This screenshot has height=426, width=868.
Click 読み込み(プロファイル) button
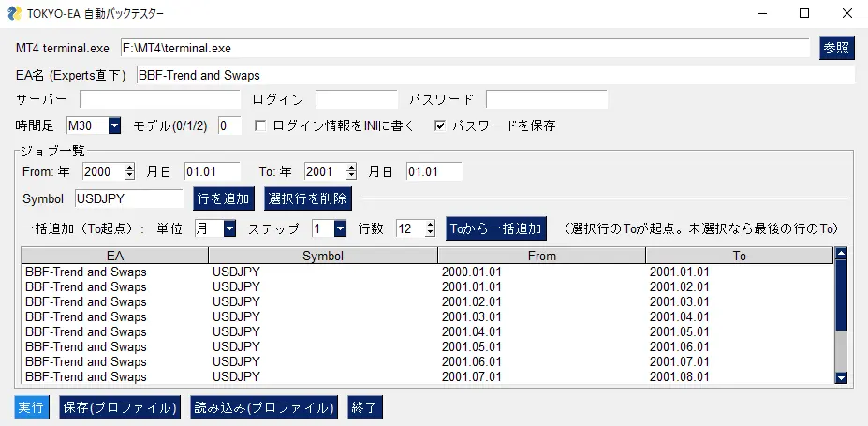(x=264, y=408)
